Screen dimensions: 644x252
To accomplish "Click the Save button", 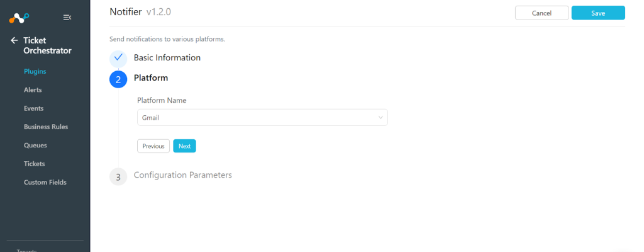I will pos(598,13).
